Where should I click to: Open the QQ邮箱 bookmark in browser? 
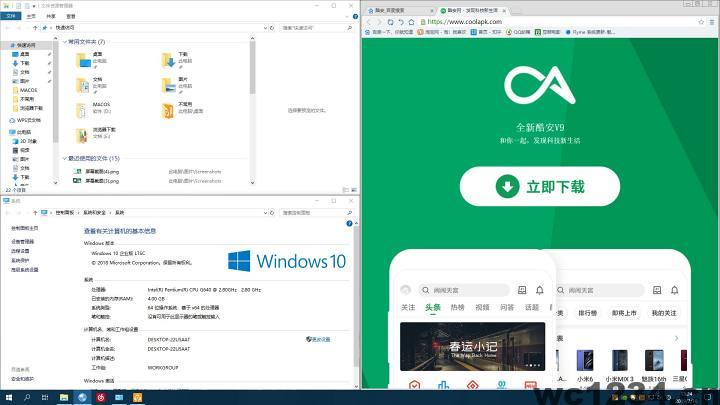tap(518, 32)
